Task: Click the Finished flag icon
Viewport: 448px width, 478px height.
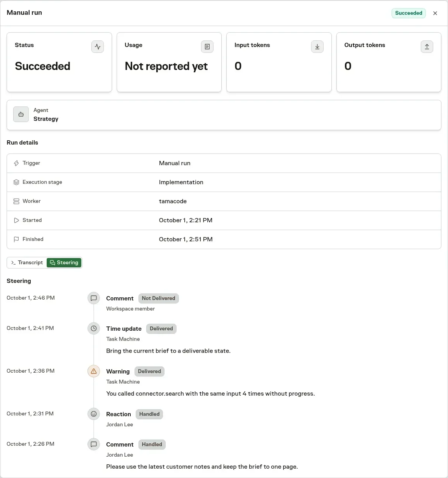Action: pos(16,239)
